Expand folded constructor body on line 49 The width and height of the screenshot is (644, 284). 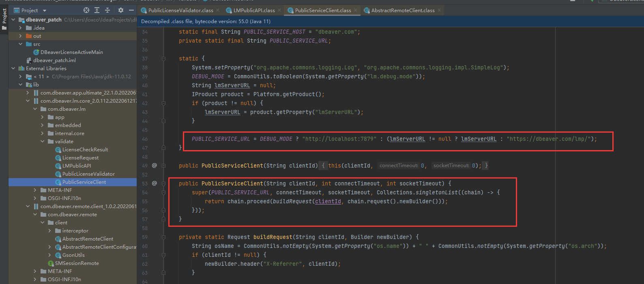[163, 166]
